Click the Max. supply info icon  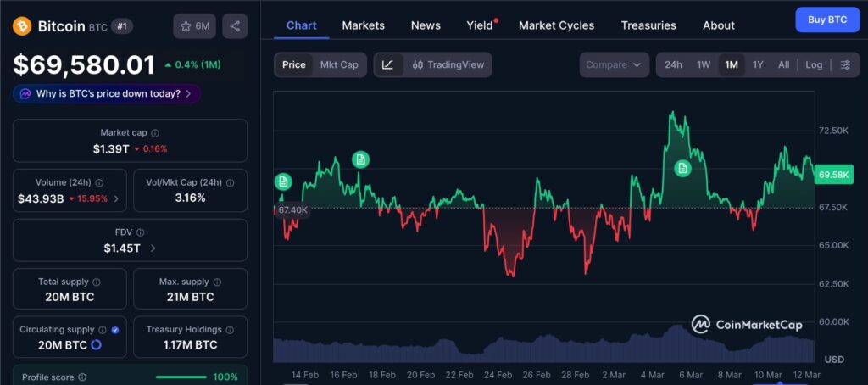[217, 282]
